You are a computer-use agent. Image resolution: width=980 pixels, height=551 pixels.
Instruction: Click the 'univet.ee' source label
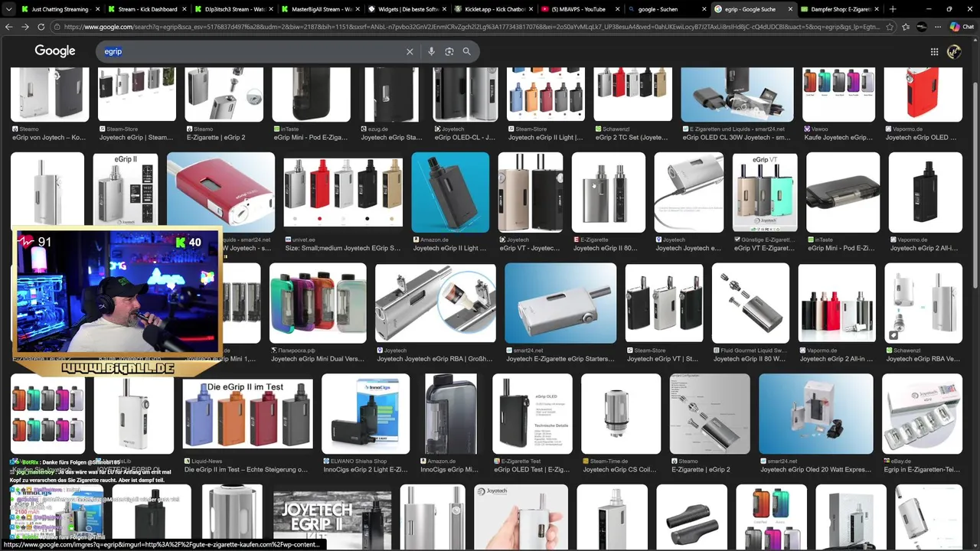tap(303, 240)
